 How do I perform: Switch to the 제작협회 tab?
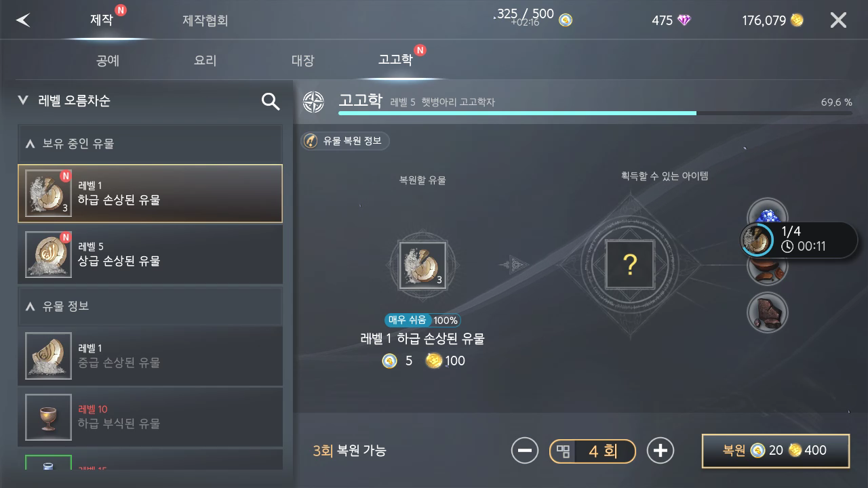205,20
